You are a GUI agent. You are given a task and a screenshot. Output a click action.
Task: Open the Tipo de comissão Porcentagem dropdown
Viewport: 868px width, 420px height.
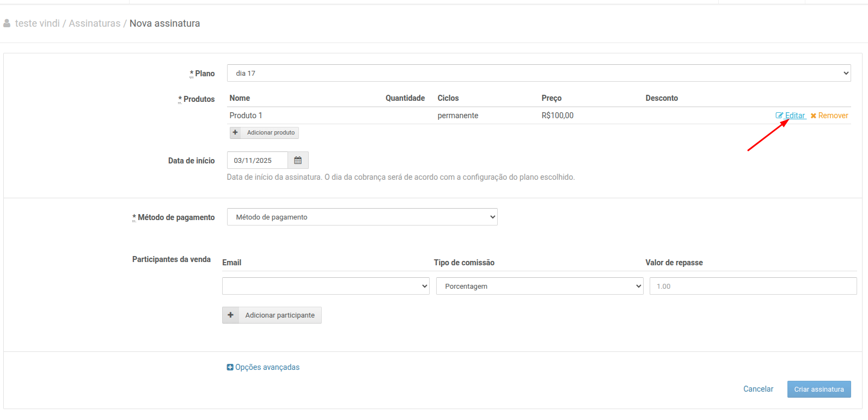(539, 286)
